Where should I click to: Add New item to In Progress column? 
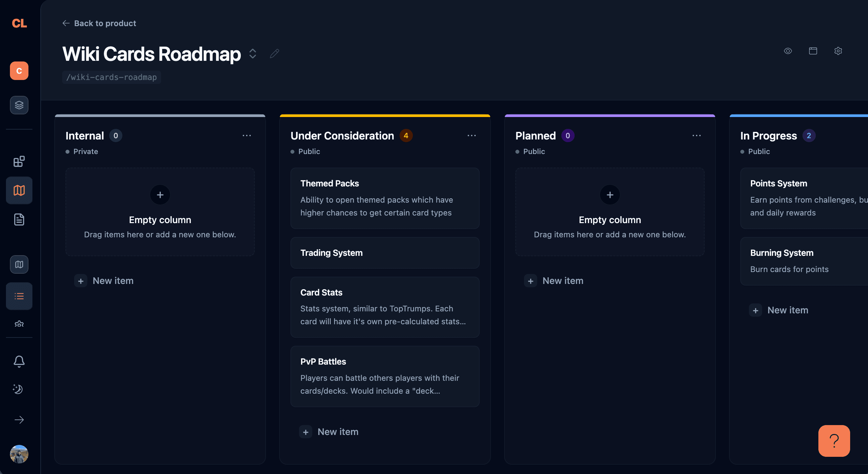click(x=779, y=310)
